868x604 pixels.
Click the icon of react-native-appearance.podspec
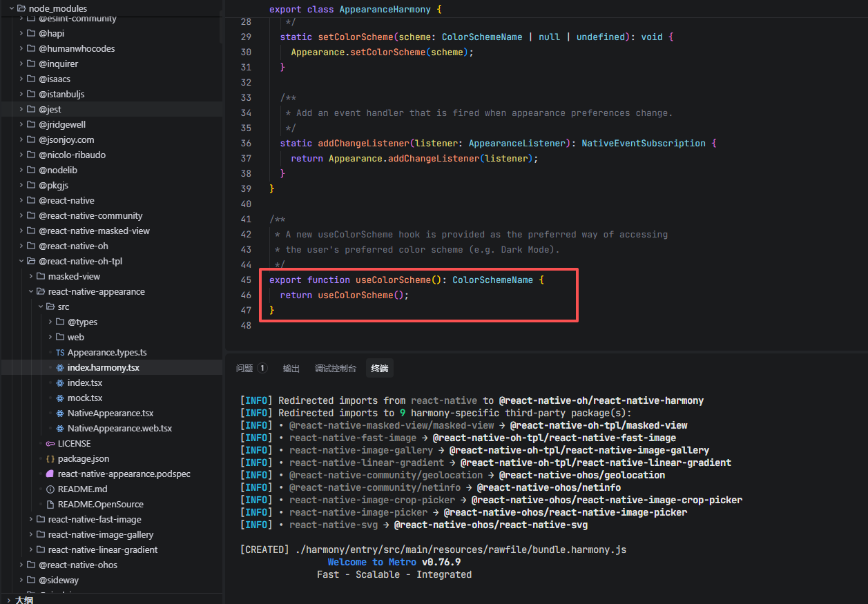(50, 474)
